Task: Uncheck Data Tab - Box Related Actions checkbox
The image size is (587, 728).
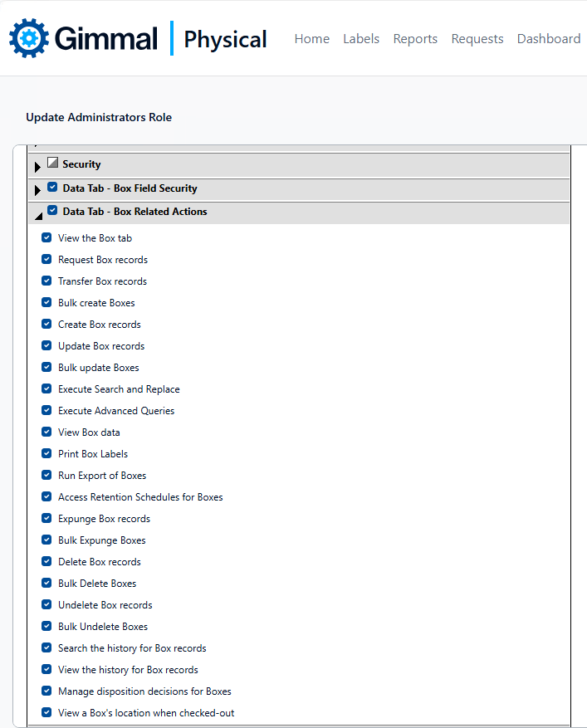Action: pos(52,210)
